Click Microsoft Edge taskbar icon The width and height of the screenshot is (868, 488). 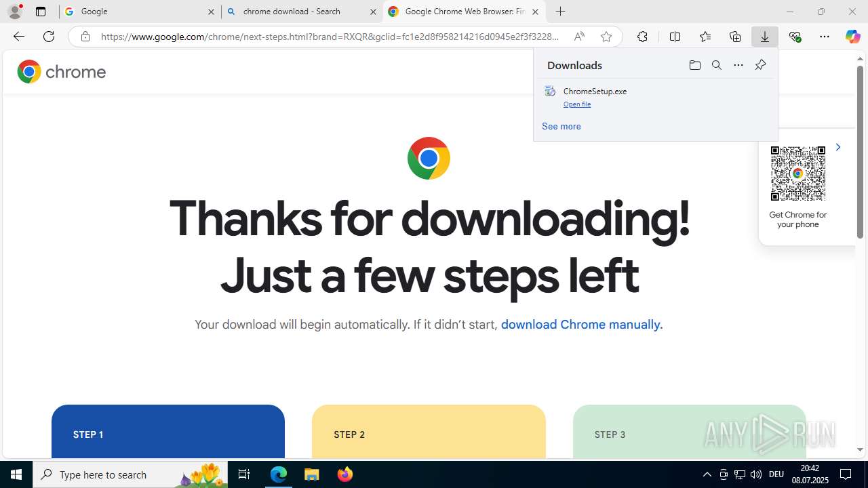(279, 474)
